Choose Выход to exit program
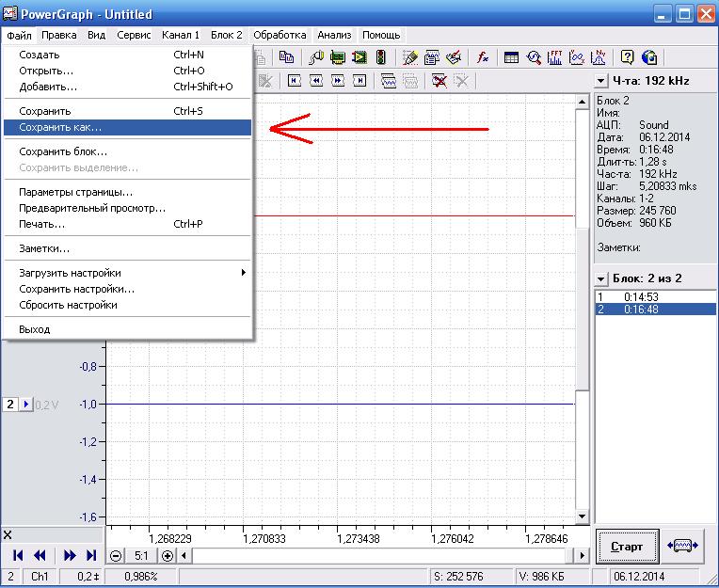 coord(127,329)
